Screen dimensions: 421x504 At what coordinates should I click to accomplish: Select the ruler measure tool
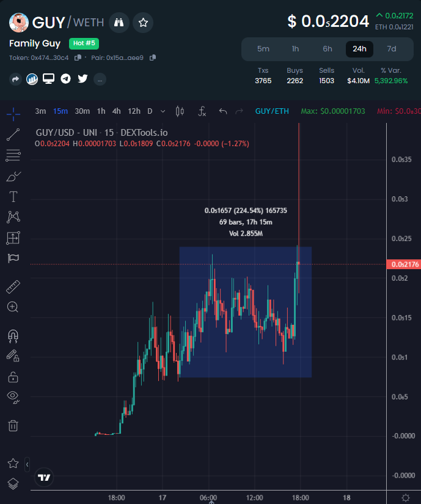click(13, 287)
